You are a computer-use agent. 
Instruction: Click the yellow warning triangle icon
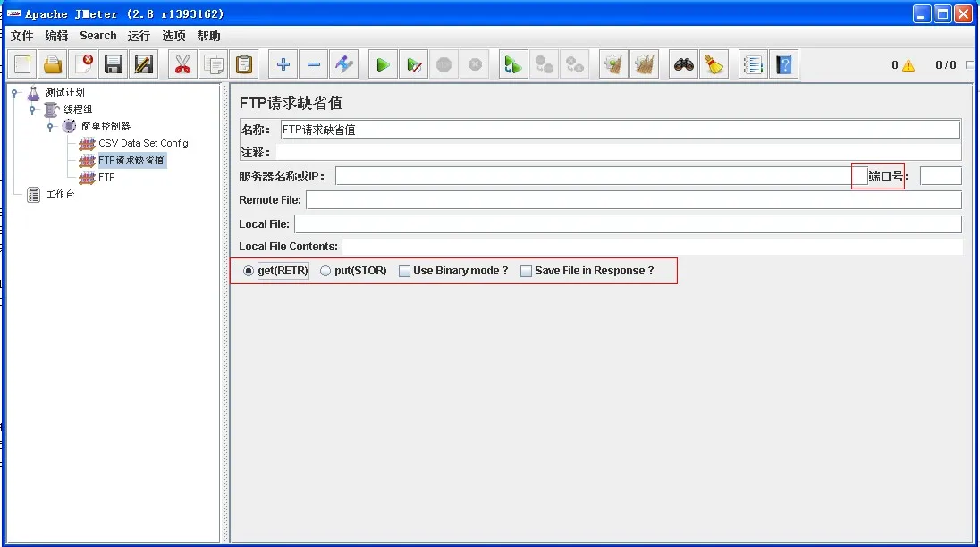(908, 65)
